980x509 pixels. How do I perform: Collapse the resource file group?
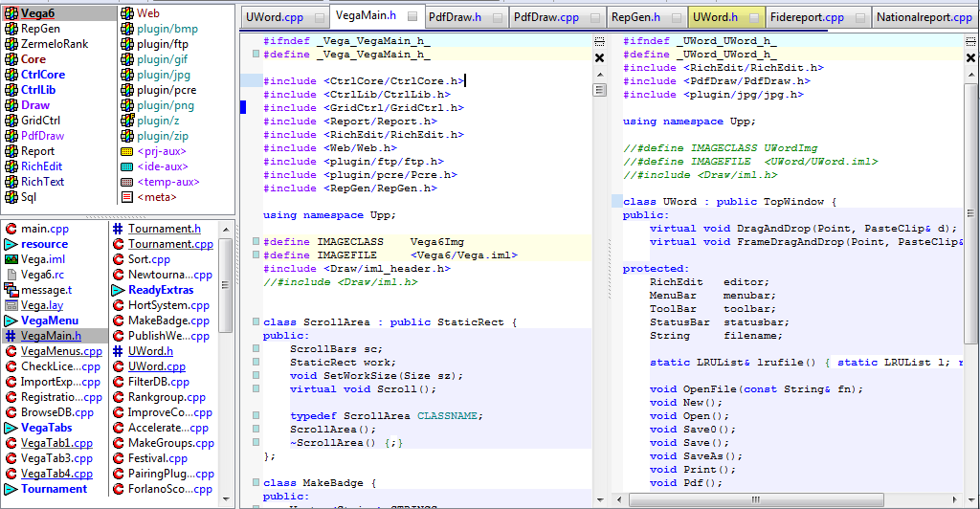click(x=11, y=244)
